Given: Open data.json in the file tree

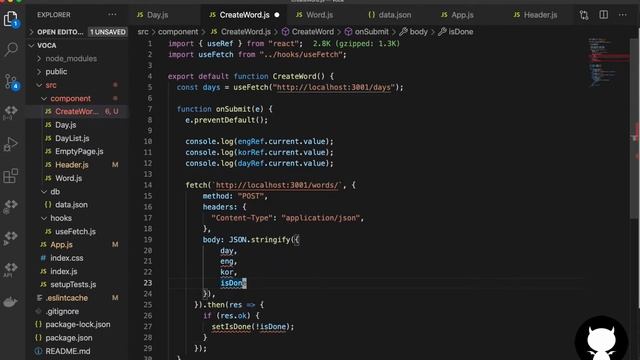Looking at the screenshot, I should [71, 205].
